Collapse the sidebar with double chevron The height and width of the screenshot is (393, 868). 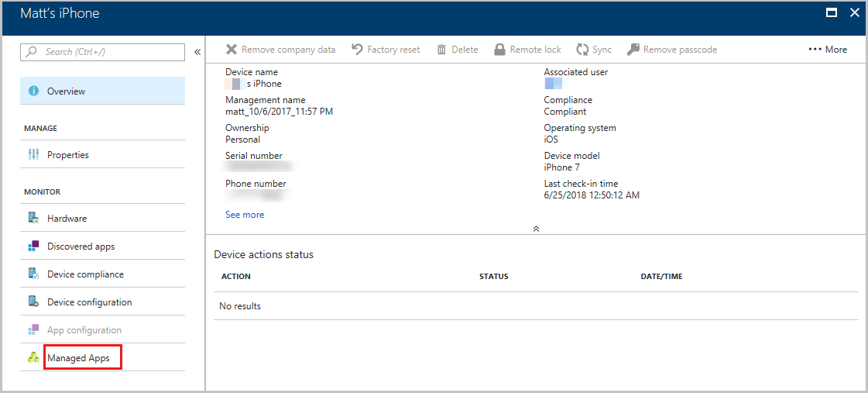coord(197,52)
